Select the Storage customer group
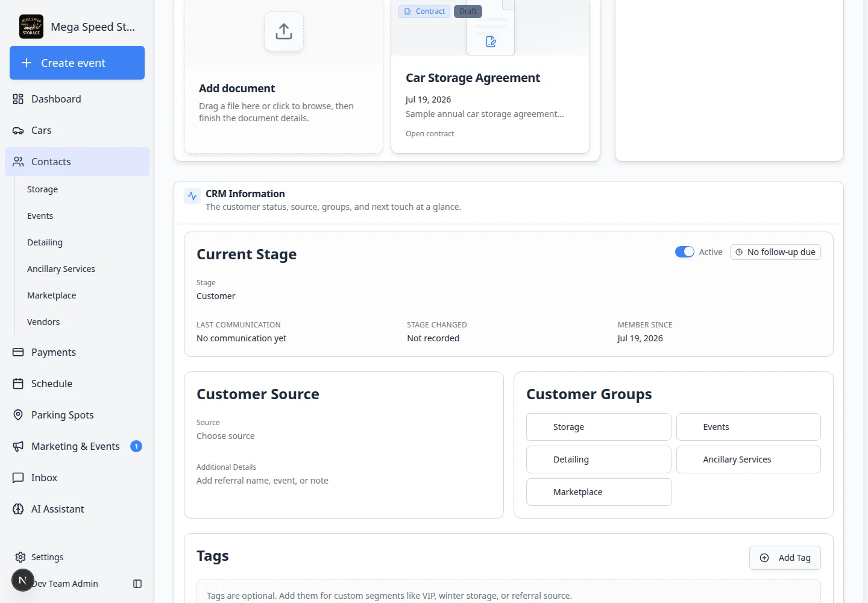The height and width of the screenshot is (603, 868). 599,427
